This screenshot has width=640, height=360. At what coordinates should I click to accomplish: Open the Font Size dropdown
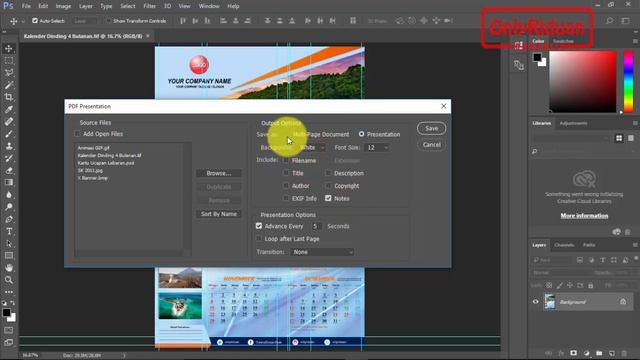(x=376, y=147)
